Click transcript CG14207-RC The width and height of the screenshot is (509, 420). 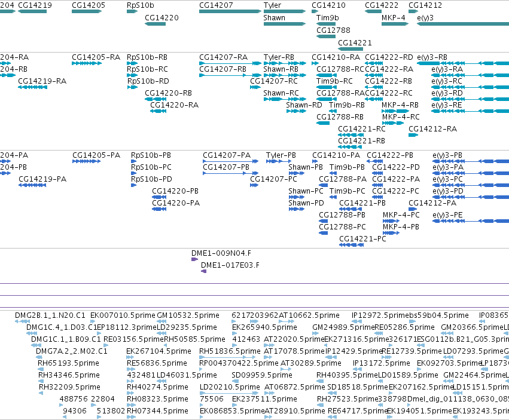[x=274, y=81]
